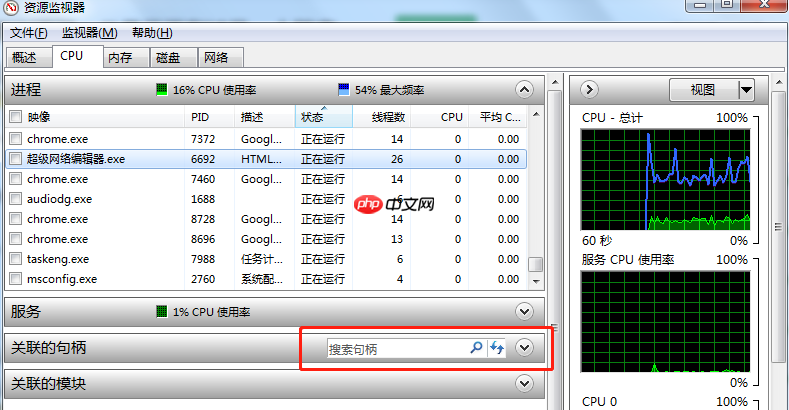The height and width of the screenshot is (410, 789).
Task: Click the blue max frequency indicator square
Action: pyautogui.click(x=344, y=90)
